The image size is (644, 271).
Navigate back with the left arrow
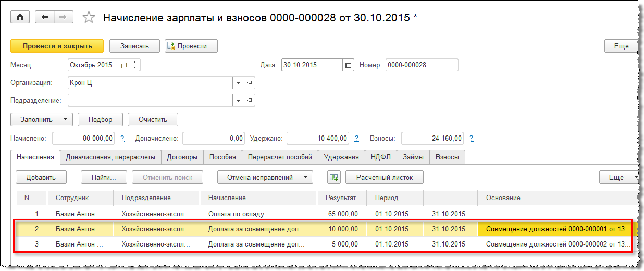tap(44, 17)
